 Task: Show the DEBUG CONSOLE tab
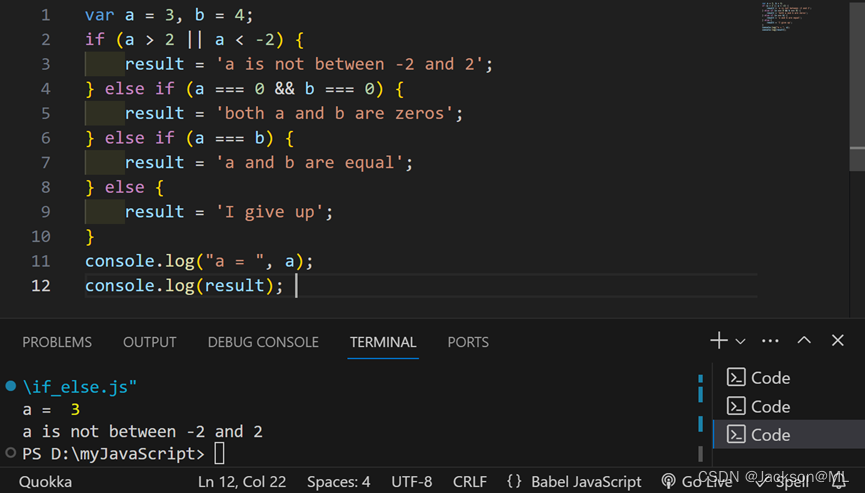coord(263,342)
